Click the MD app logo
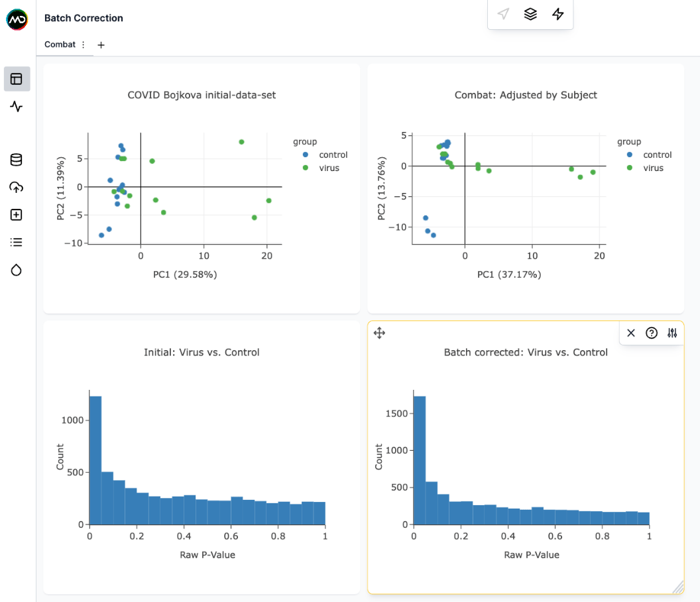The image size is (700, 602). click(17, 19)
